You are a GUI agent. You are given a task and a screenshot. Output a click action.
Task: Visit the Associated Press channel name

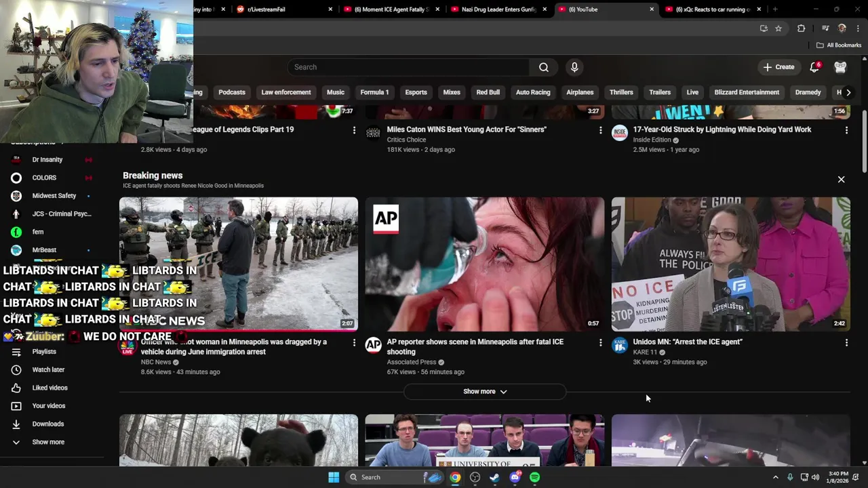[x=412, y=362]
